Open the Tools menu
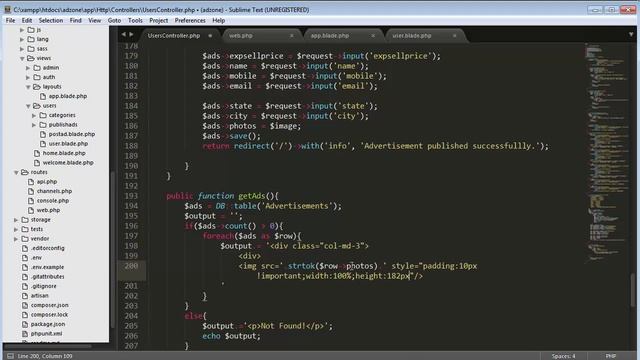The height and width of the screenshot is (360, 640). tap(135, 20)
